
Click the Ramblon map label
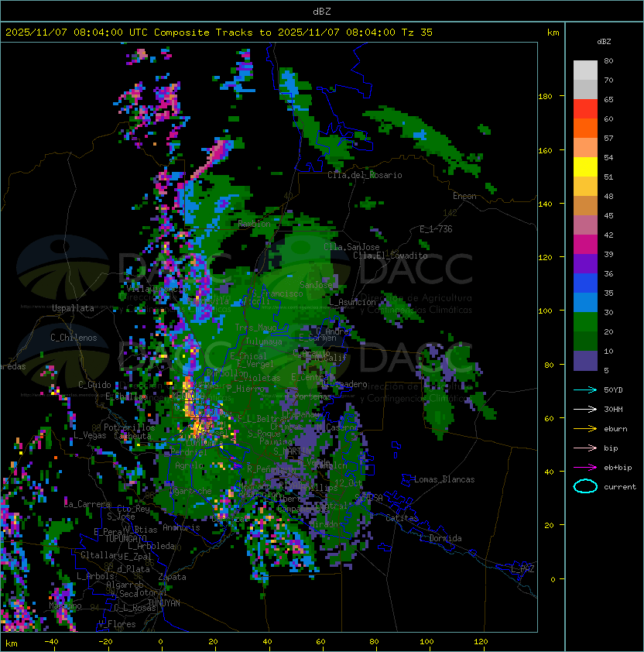tap(254, 224)
